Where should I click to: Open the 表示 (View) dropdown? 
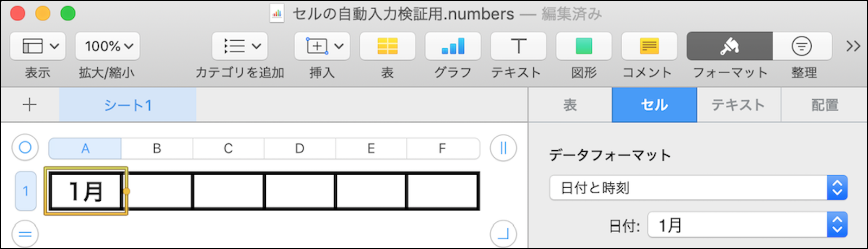(38, 46)
